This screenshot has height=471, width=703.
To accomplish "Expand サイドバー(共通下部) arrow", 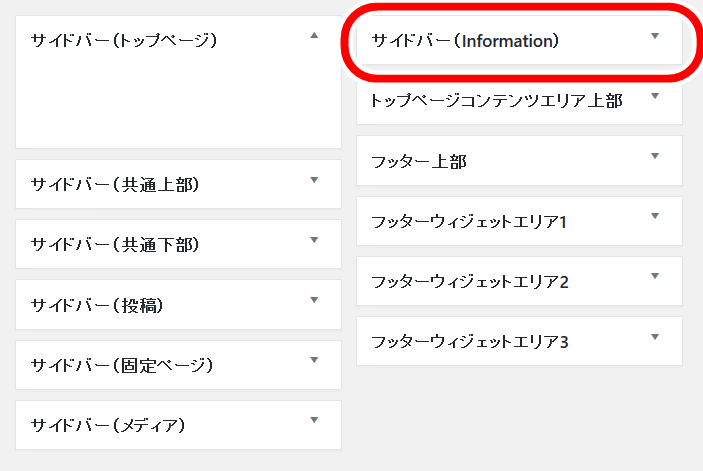I will (314, 240).
